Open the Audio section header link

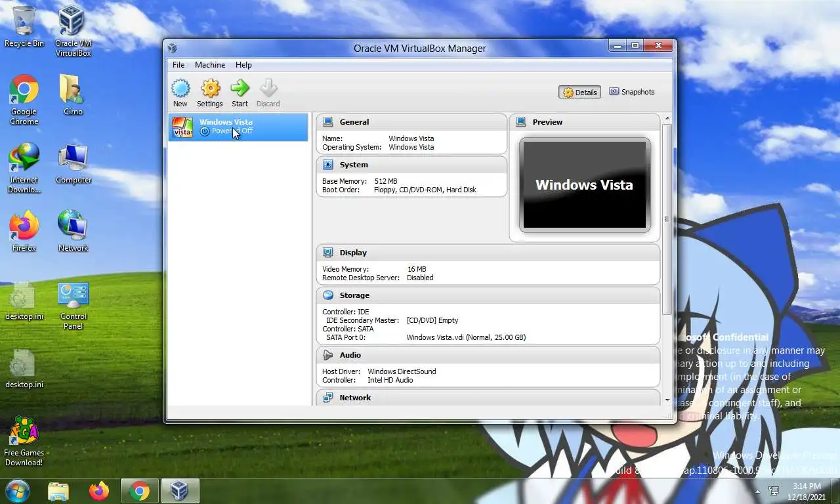(x=350, y=355)
